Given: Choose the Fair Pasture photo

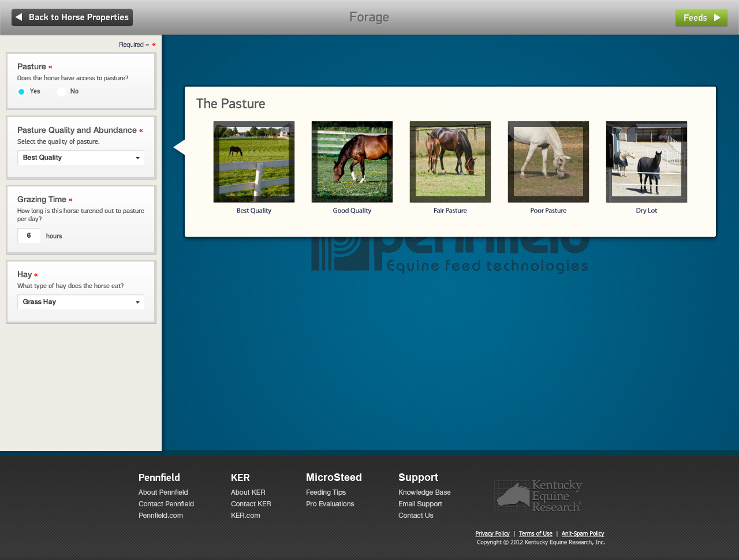Looking at the screenshot, I should tap(450, 162).
